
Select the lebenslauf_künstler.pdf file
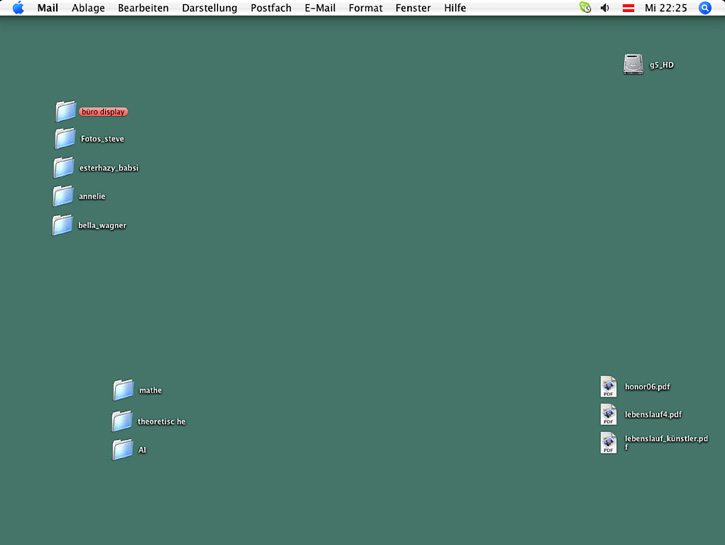pyautogui.click(x=608, y=442)
